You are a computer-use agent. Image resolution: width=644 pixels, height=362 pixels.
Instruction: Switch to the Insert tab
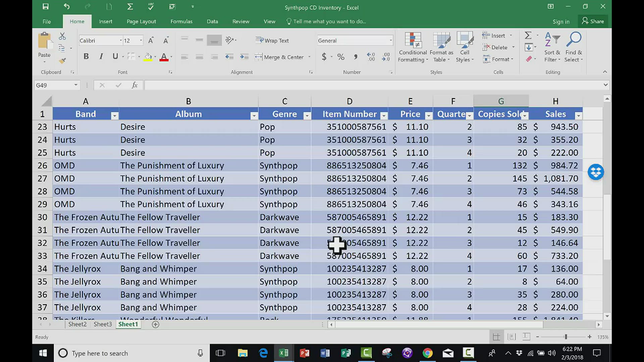pyautogui.click(x=105, y=21)
